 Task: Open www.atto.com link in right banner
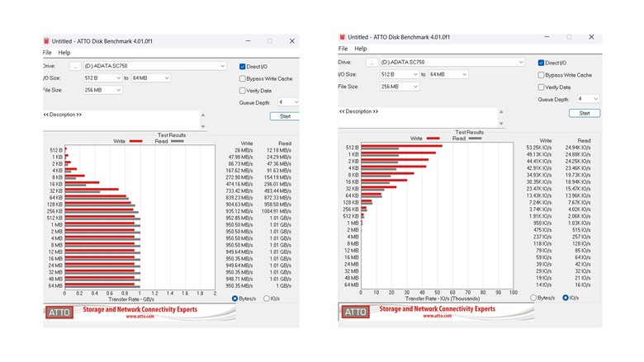[x=437, y=316]
